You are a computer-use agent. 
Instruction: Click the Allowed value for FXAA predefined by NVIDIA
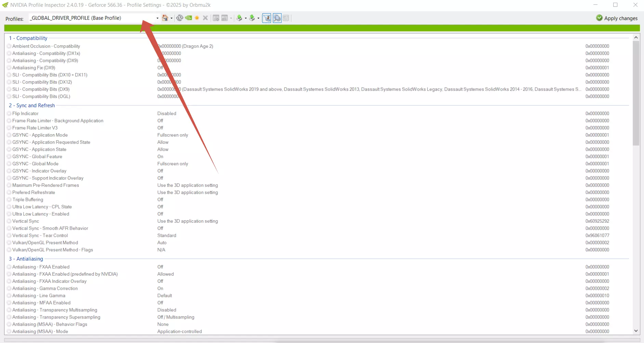(x=166, y=274)
